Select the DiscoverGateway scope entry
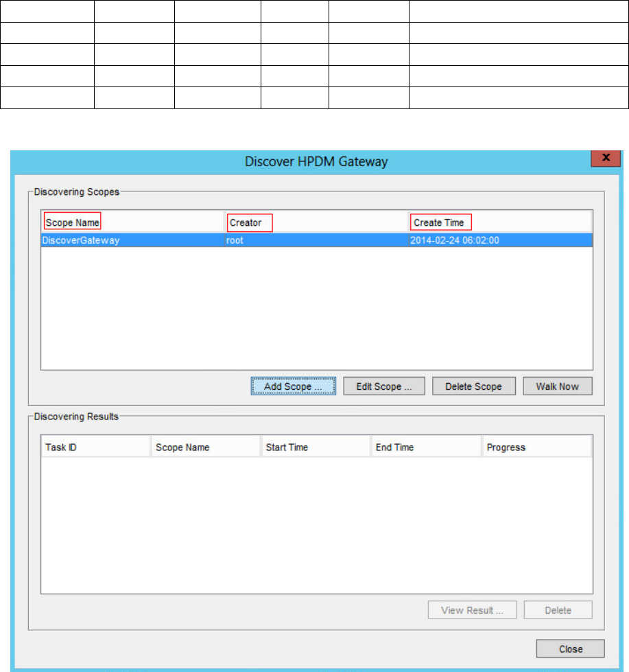The width and height of the screenshot is (629, 672). coord(81,241)
